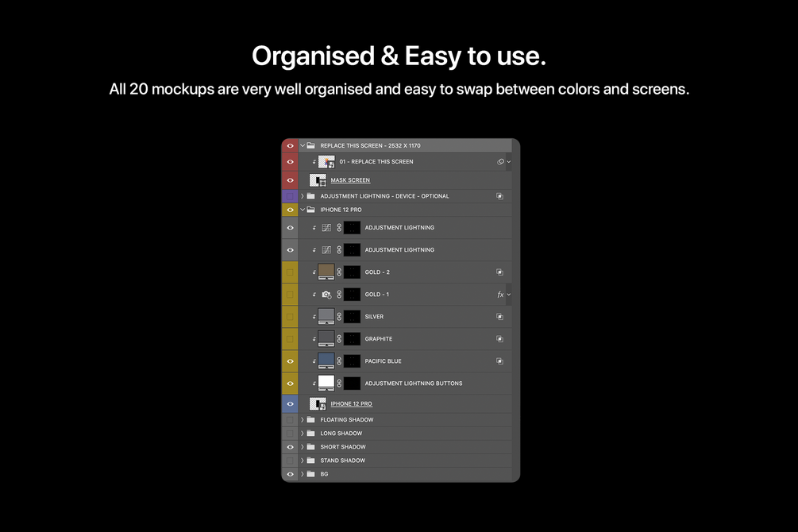
Task: Click the underlined MASK SCREEN layer name
Action: coord(350,180)
